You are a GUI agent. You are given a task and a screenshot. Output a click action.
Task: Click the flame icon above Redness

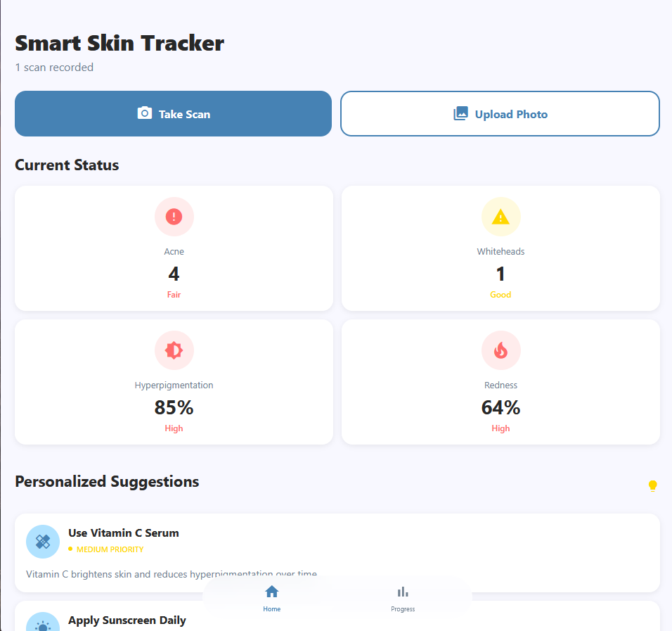pyautogui.click(x=500, y=350)
